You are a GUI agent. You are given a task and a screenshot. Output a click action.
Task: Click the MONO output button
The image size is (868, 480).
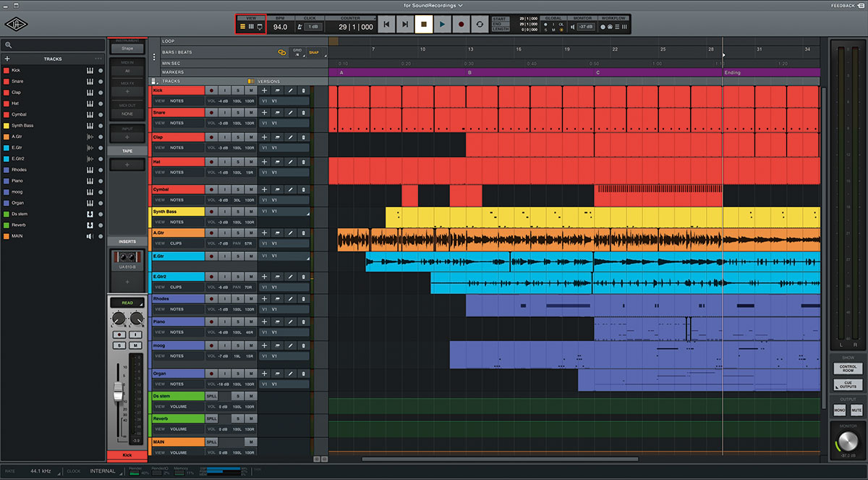point(839,410)
